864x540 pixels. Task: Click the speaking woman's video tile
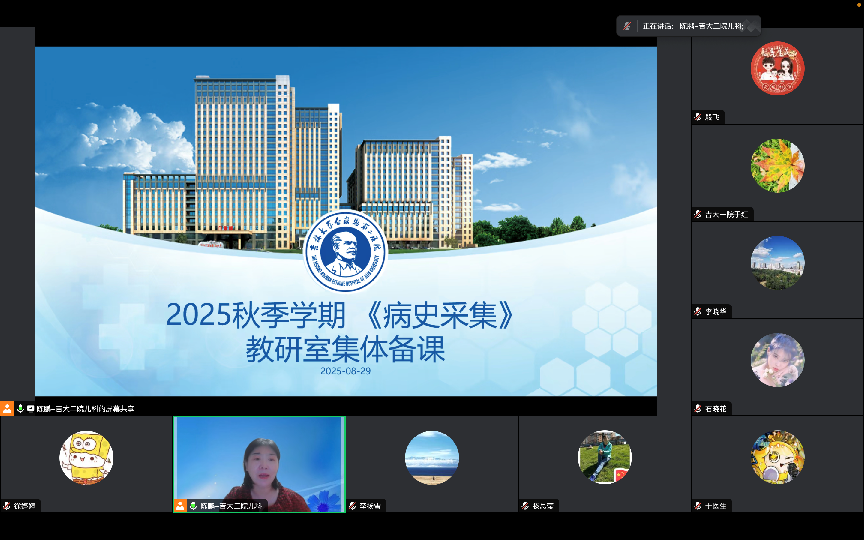point(259,460)
